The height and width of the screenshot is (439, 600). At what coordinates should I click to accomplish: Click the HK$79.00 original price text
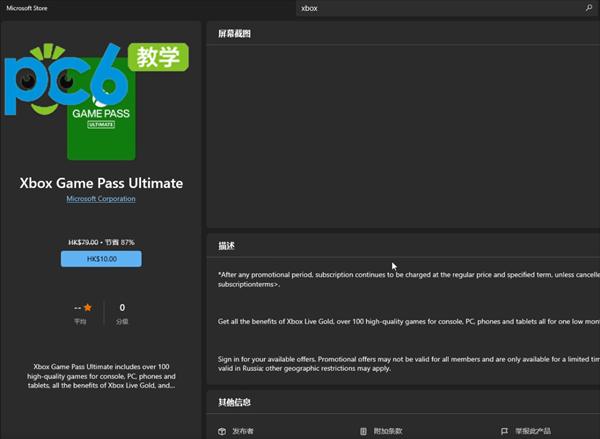(83, 242)
